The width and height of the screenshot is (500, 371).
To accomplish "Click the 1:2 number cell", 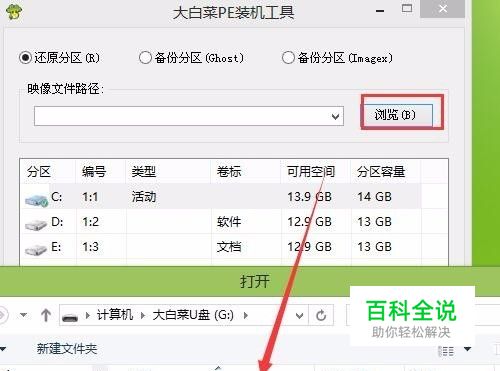I will click(91, 222).
